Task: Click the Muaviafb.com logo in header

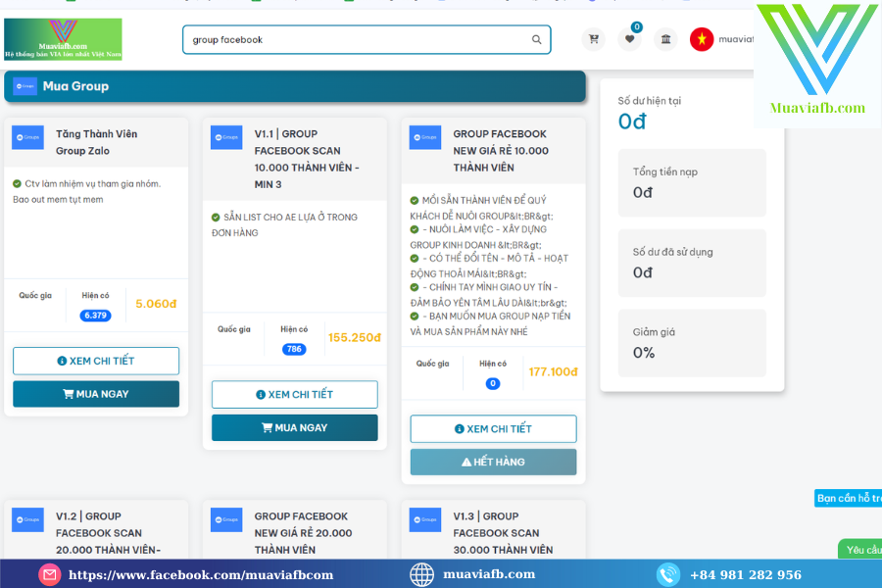Action: pyautogui.click(x=63, y=39)
